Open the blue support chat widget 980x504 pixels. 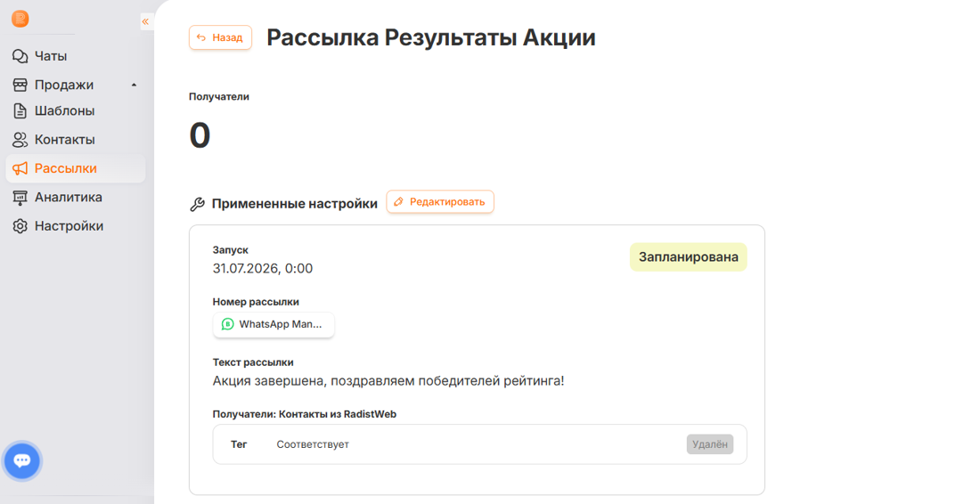(x=22, y=461)
